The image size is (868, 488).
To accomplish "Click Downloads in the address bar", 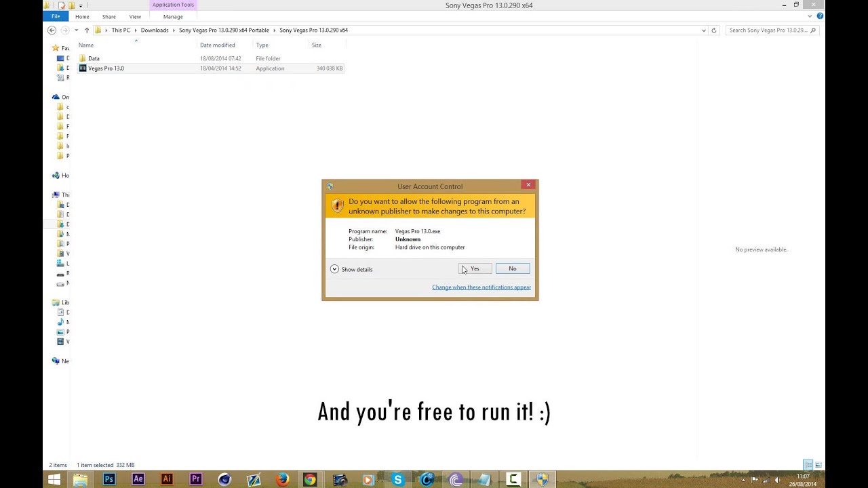I will 155,30.
